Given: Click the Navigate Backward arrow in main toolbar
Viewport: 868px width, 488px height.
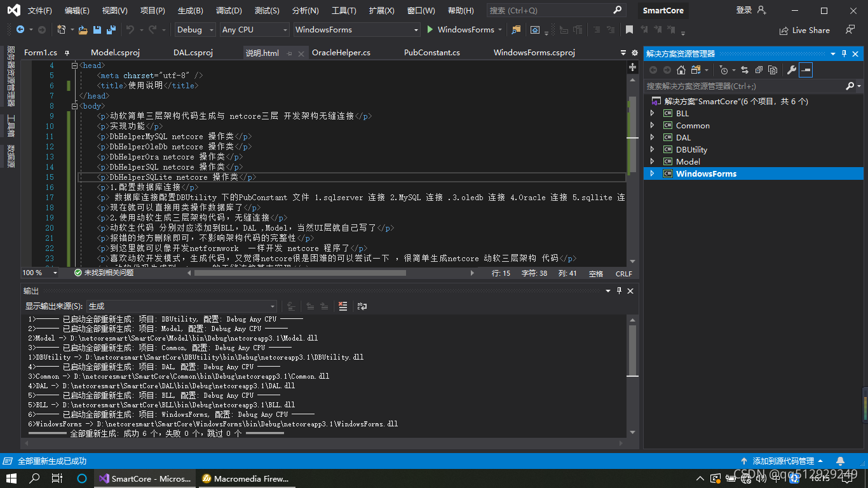Looking at the screenshot, I should [x=20, y=30].
